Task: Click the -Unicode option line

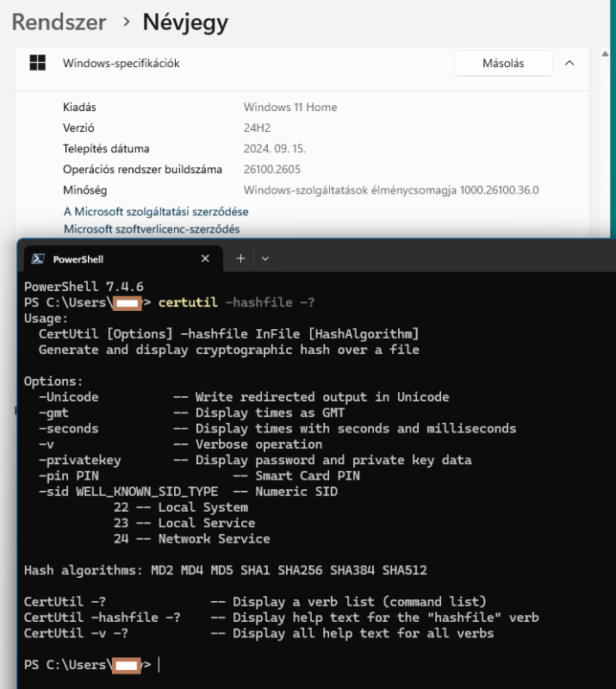Action: [x=244, y=397]
